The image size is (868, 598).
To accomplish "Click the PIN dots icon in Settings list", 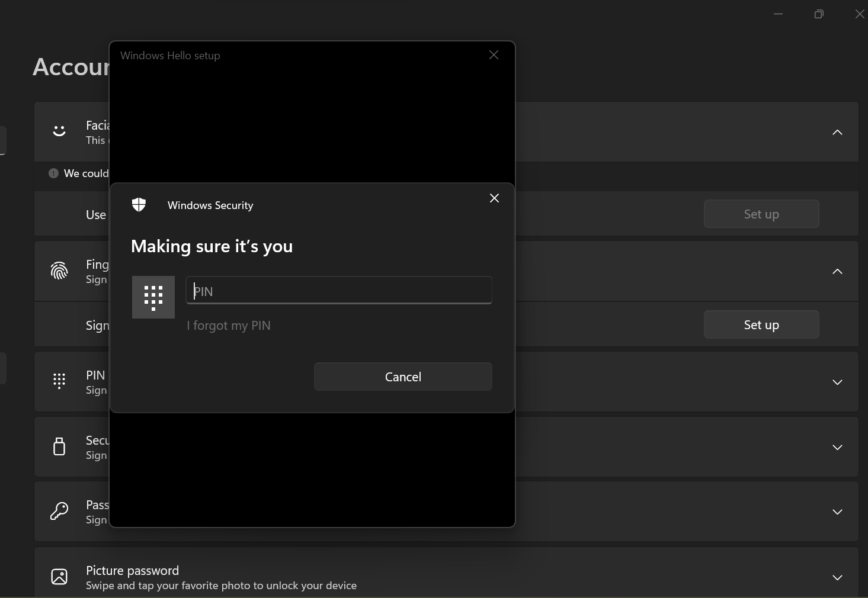I will (59, 381).
